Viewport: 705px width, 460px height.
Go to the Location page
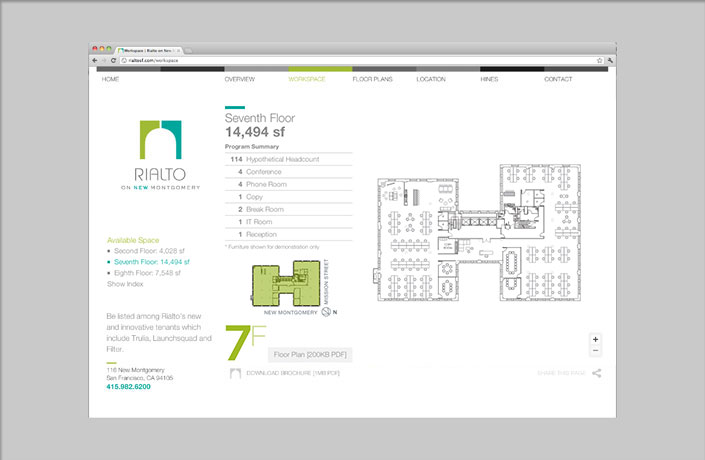point(430,78)
